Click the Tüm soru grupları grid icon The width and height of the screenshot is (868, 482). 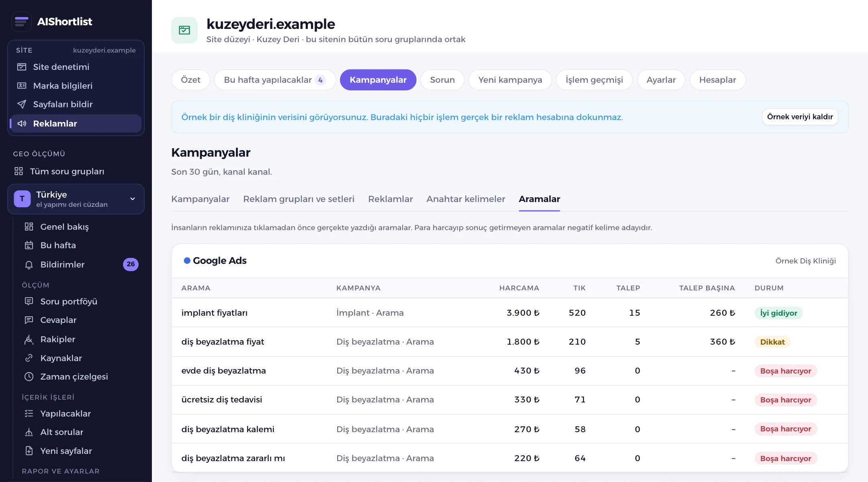tap(18, 171)
